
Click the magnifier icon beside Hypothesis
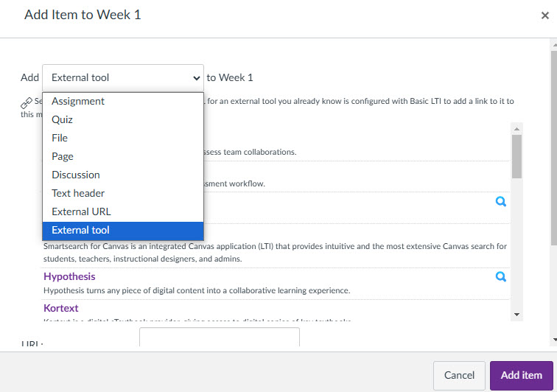(500, 276)
